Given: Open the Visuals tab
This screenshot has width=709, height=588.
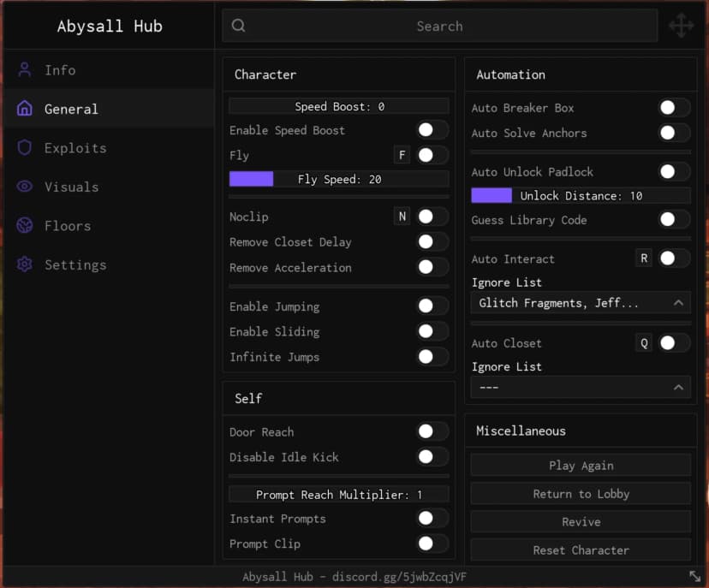Looking at the screenshot, I should (109, 187).
